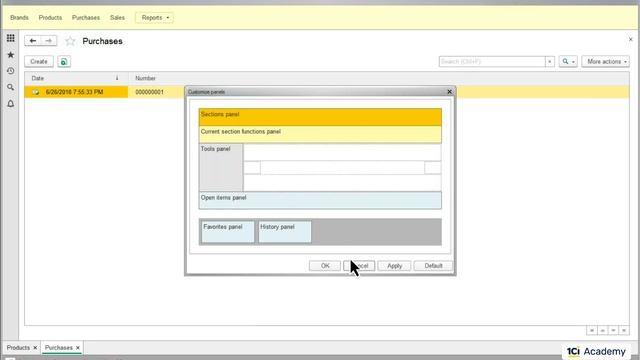Go back with the left arrow

tap(33, 41)
